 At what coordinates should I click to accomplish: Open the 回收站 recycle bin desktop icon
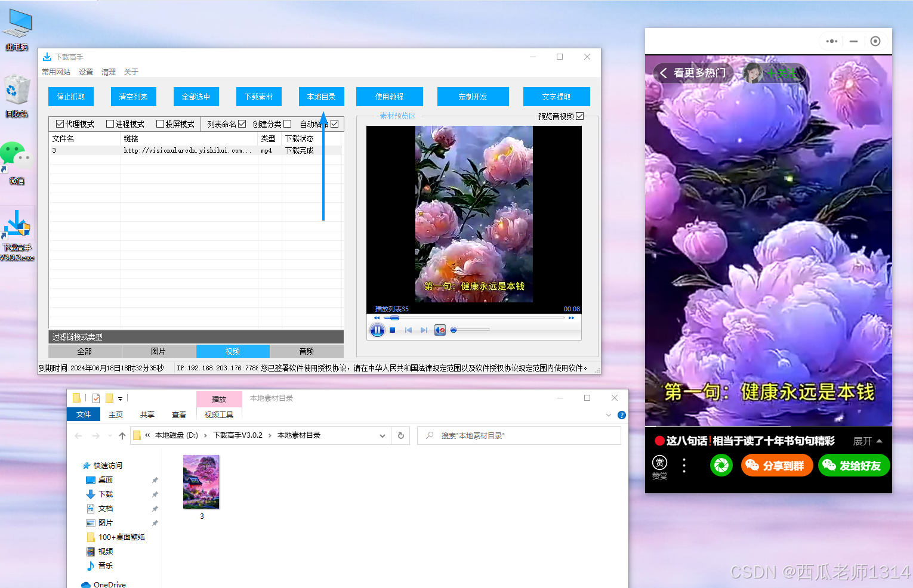[17, 95]
